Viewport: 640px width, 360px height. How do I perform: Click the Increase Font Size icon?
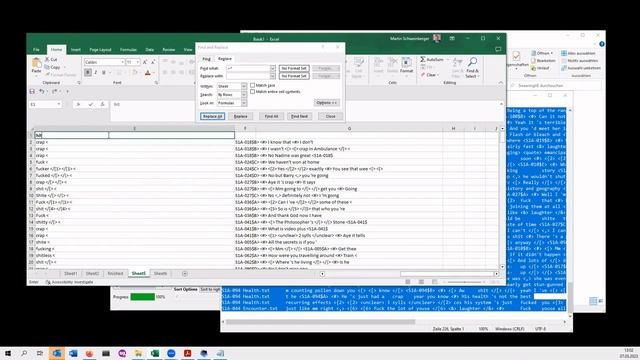[x=145, y=62]
